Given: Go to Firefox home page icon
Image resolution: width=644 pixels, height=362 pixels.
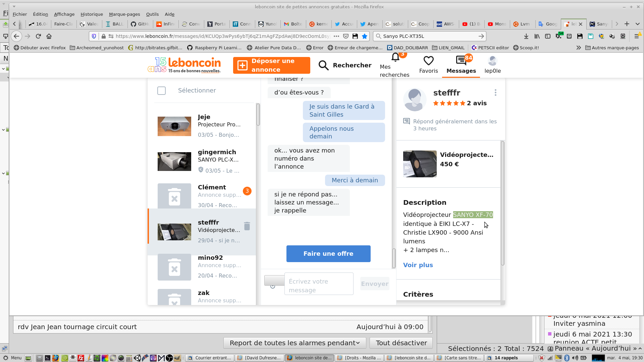Looking at the screenshot, I should click(49, 36).
